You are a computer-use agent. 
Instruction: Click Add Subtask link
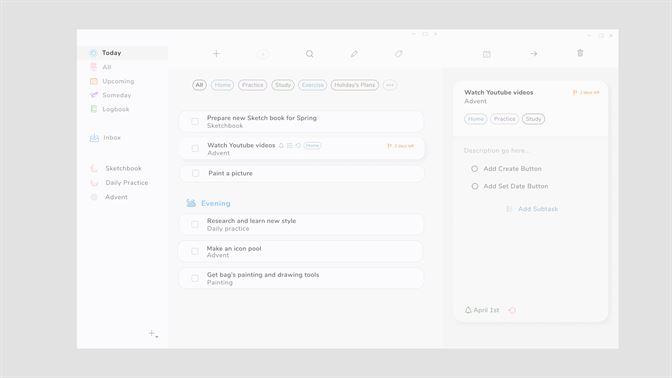pyautogui.click(x=538, y=209)
